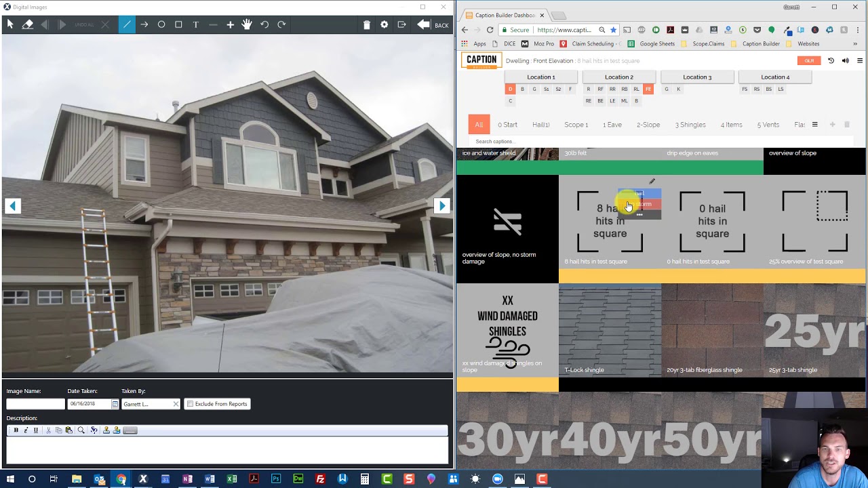Open Caption Builder hamburger menu
Viewport: 868px width, 488px height.
point(860,61)
